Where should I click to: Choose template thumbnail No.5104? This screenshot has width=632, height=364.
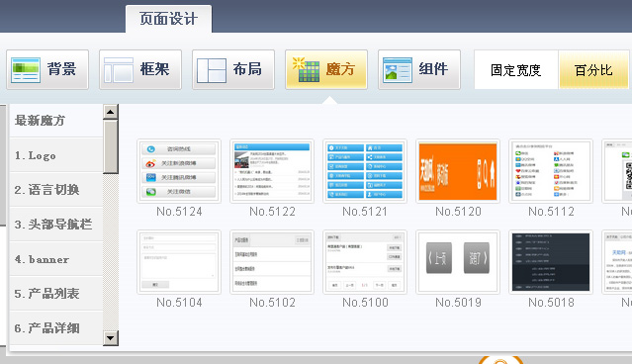179,262
